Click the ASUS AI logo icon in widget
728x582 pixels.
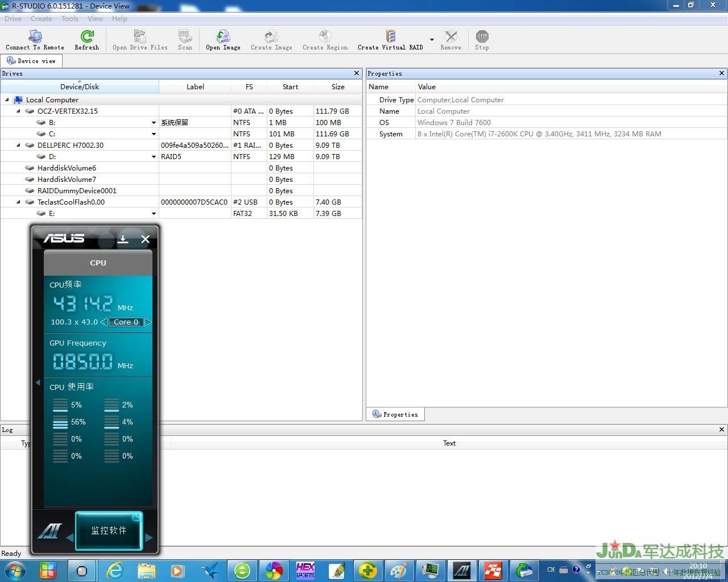pyautogui.click(x=49, y=531)
